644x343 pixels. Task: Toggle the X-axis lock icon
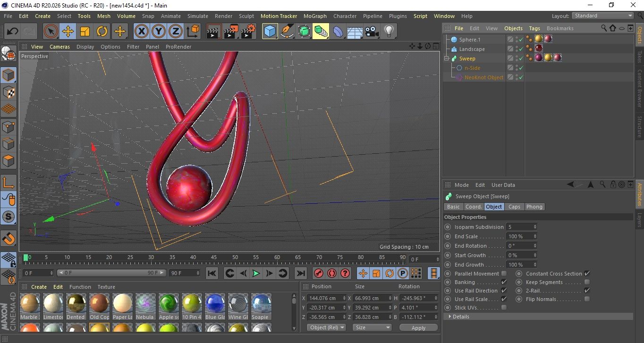[x=141, y=32]
